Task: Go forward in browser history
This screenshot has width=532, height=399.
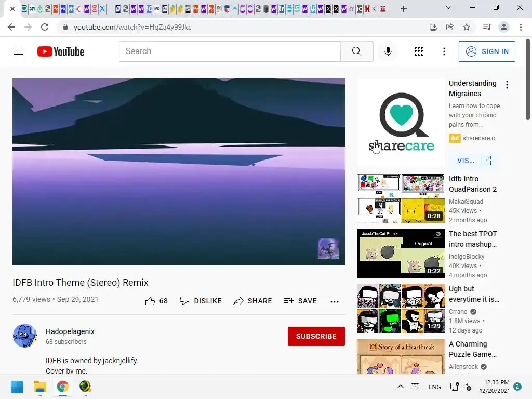Action: [x=28, y=27]
